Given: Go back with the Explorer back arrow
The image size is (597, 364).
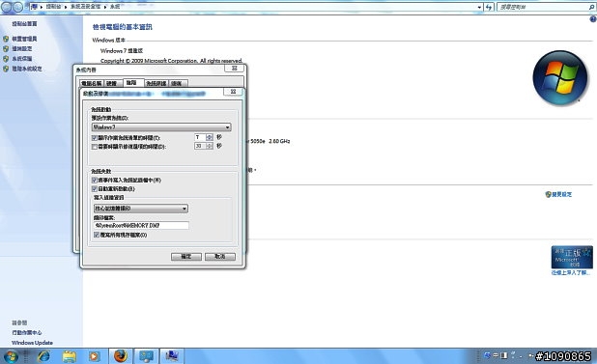Looking at the screenshot, I should coord(7,7).
